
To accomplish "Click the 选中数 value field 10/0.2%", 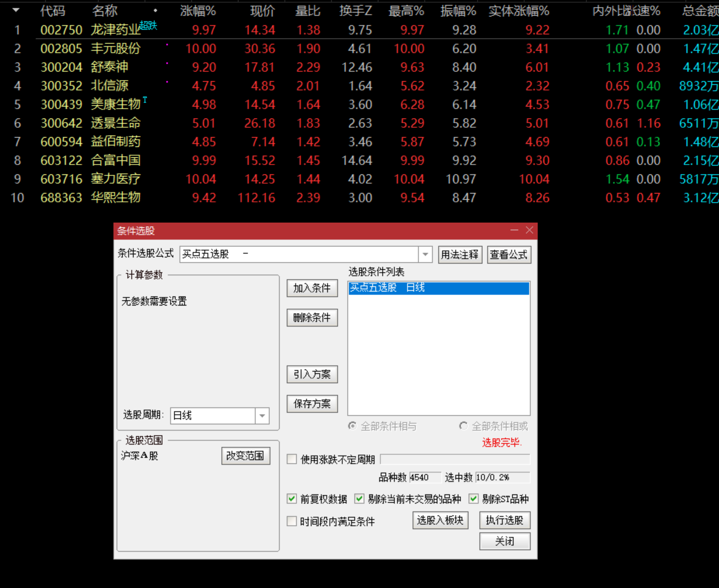I will (x=502, y=477).
